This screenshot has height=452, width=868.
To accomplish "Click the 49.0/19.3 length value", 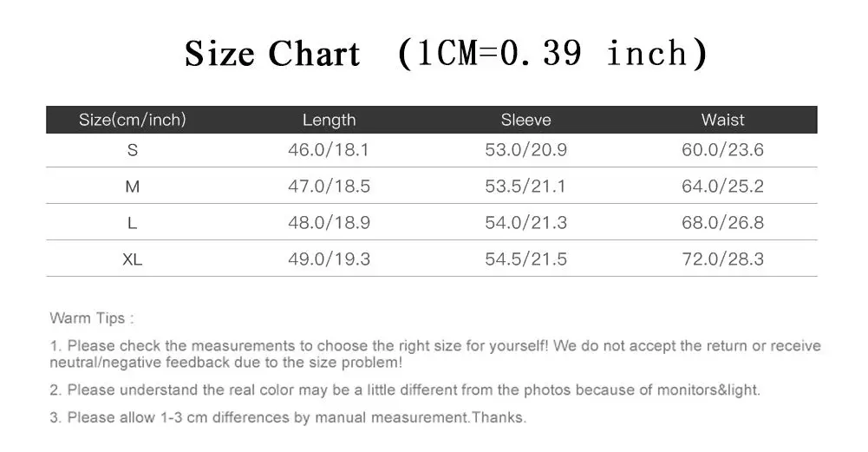I will 329,259.
